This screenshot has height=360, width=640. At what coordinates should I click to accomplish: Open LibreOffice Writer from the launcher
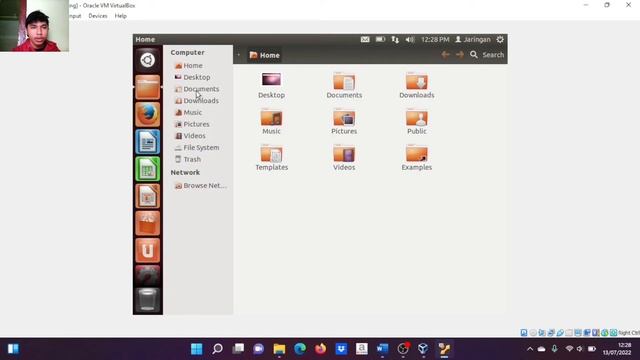(147, 142)
